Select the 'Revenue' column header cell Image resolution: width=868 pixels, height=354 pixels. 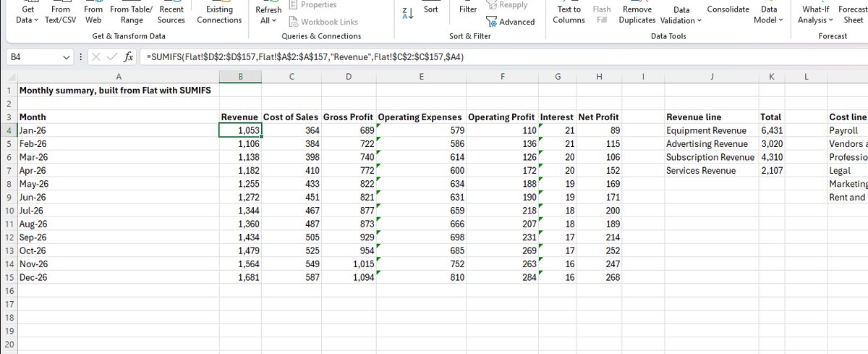(240, 117)
